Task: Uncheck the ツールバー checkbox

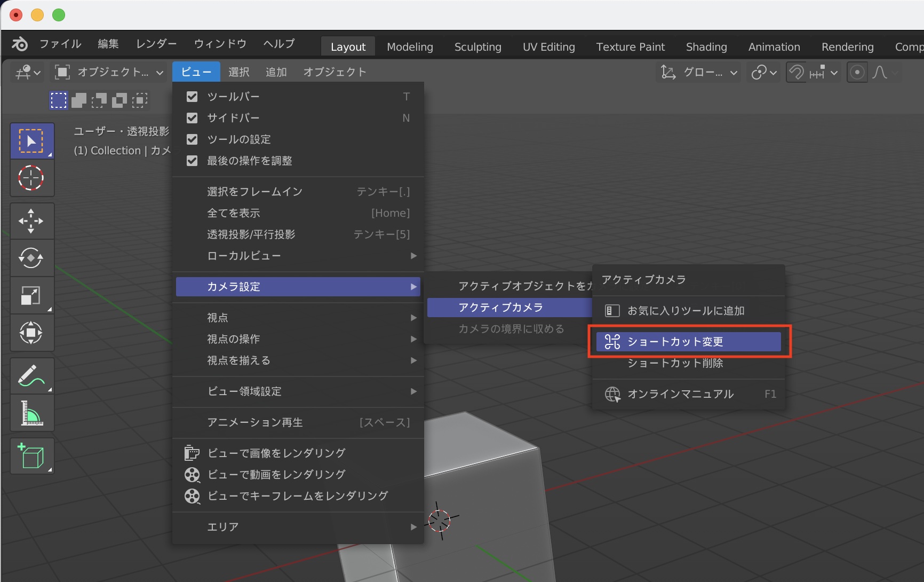Action: tap(192, 97)
